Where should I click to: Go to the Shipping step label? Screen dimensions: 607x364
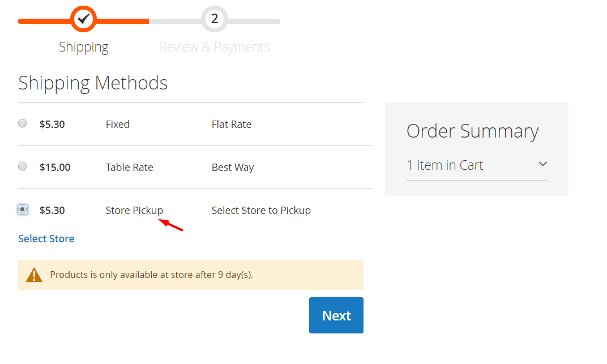(x=84, y=47)
